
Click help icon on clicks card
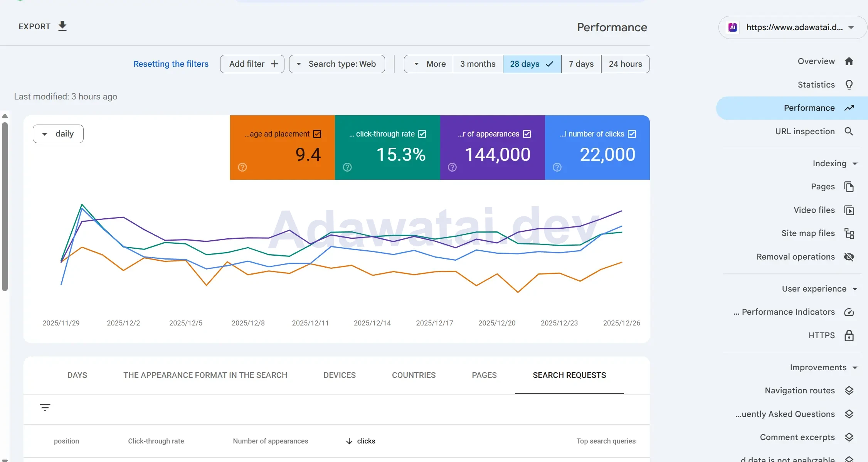click(557, 167)
